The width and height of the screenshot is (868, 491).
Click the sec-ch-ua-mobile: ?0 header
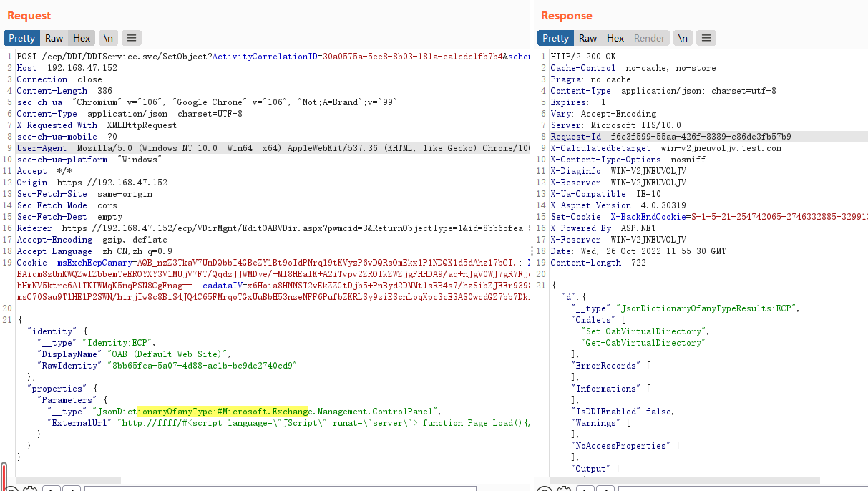point(67,137)
